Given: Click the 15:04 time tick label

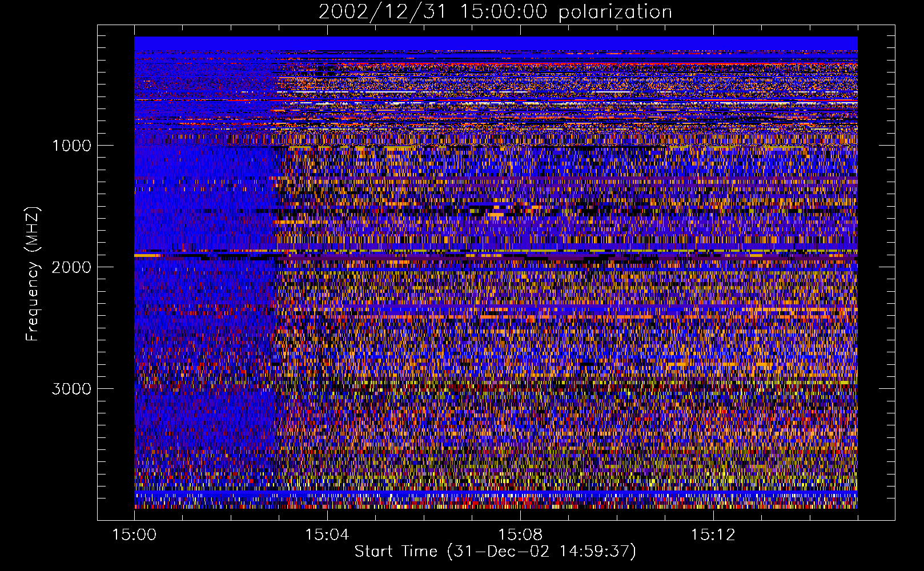Looking at the screenshot, I should pyautogui.click(x=327, y=534).
